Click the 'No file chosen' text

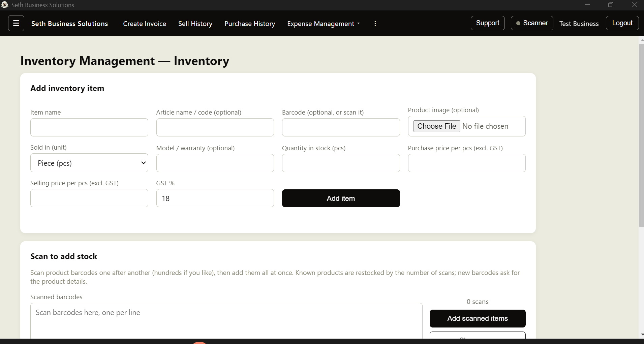pyautogui.click(x=485, y=126)
